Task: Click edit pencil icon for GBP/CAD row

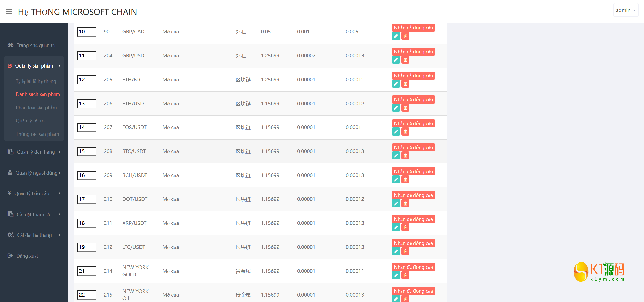Action: point(396,36)
